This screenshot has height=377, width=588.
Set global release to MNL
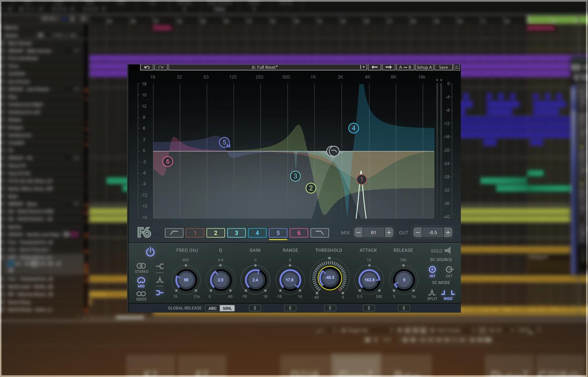coord(227,308)
